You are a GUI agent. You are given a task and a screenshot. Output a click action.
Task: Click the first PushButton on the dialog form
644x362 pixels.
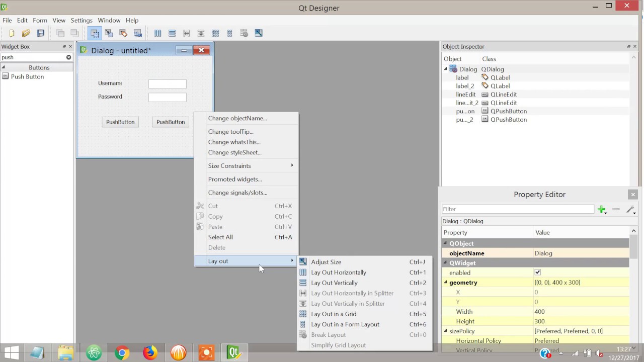pos(120,122)
